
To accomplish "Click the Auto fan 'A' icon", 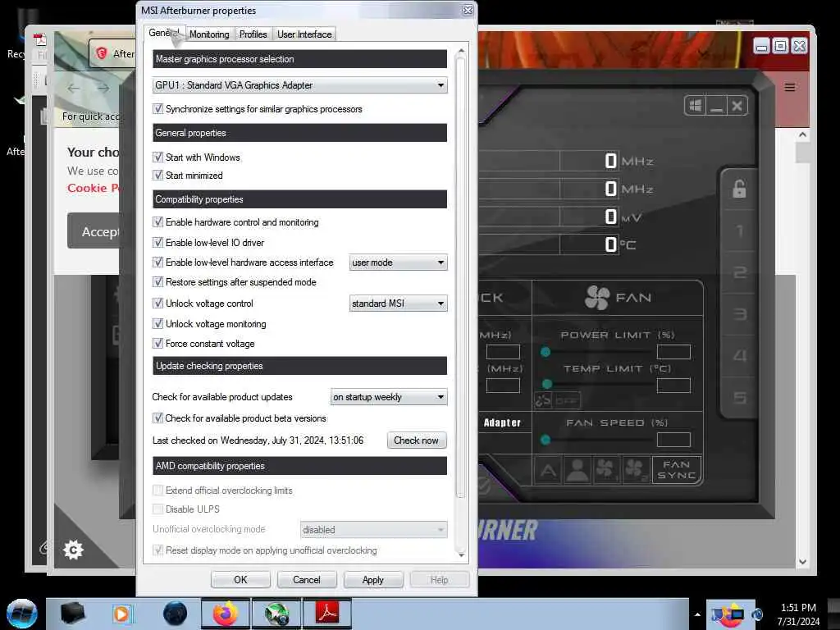I will pyautogui.click(x=547, y=470).
